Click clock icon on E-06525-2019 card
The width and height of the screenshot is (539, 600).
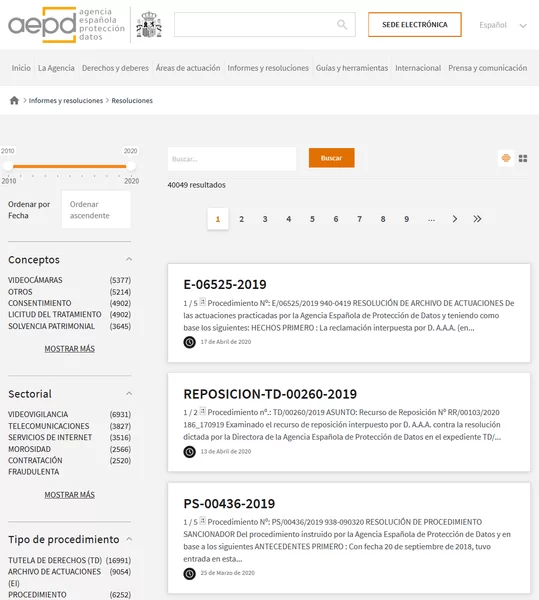click(189, 342)
